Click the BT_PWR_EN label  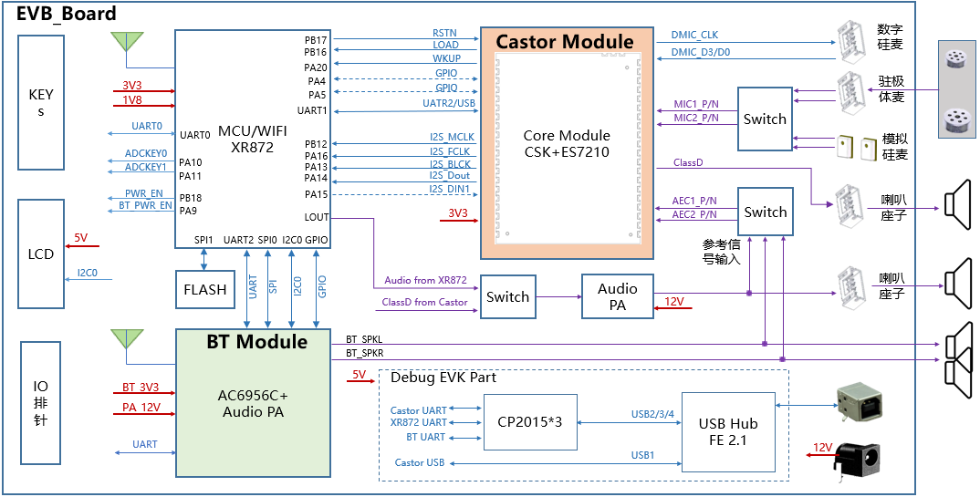click(x=145, y=205)
